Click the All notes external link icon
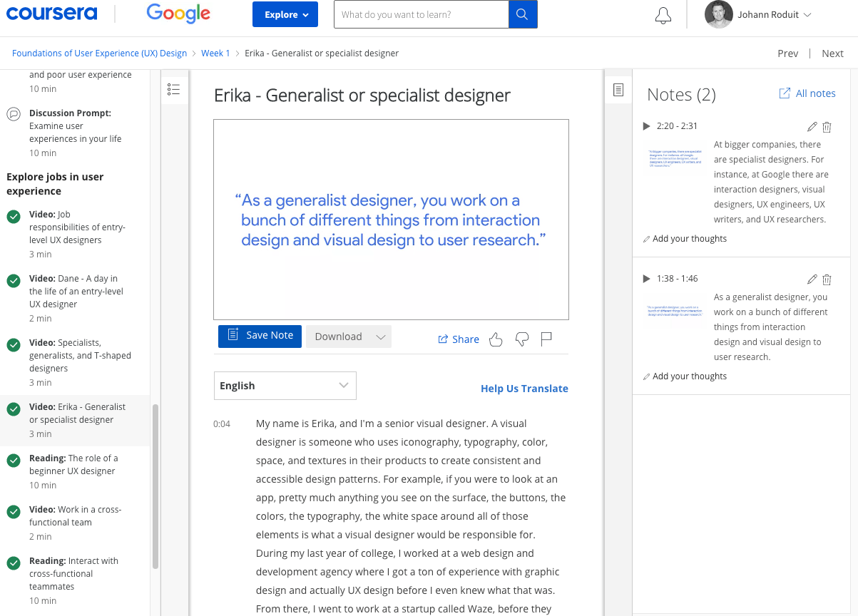858x616 pixels. pos(785,93)
